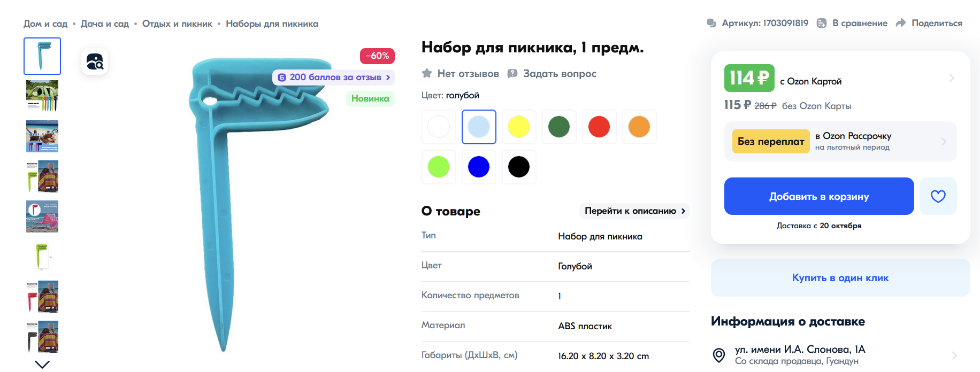980x372 pixels.
Task: Select the yellow color swatch
Action: click(519, 127)
